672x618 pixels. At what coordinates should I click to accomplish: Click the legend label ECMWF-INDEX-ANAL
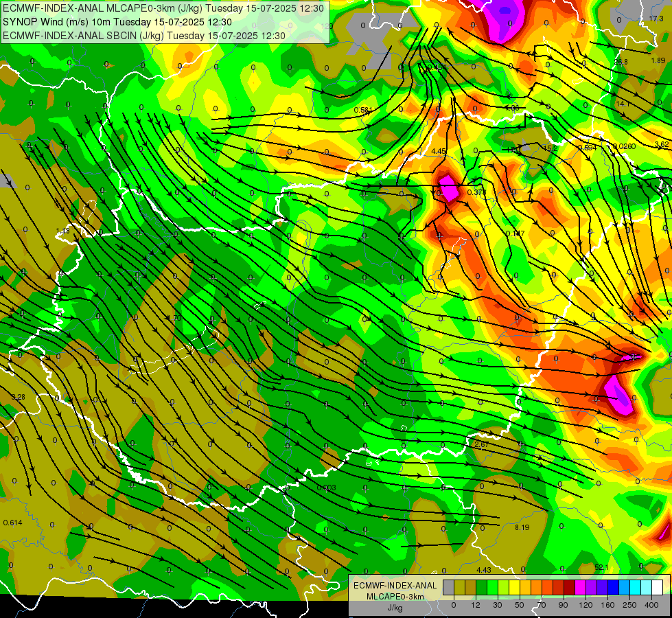click(x=395, y=586)
